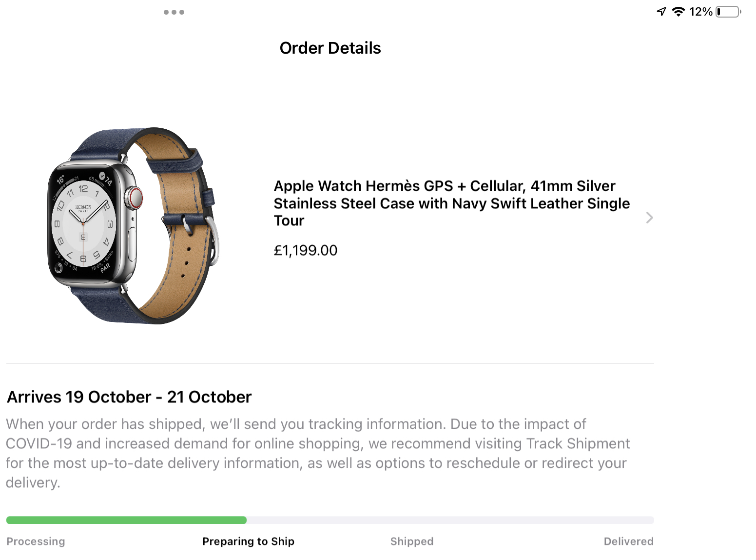Viewport: 756px width, 560px height.
Task: Click the Wi-Fi status icon
Action: (x=678, y=11)
